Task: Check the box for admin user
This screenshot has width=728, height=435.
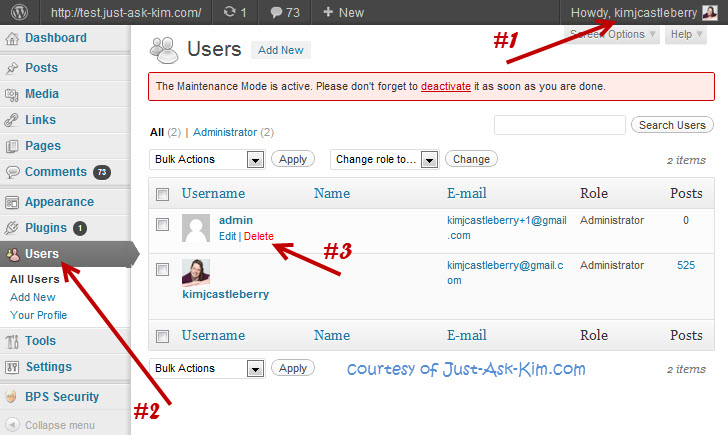Action: pos(162,225)
